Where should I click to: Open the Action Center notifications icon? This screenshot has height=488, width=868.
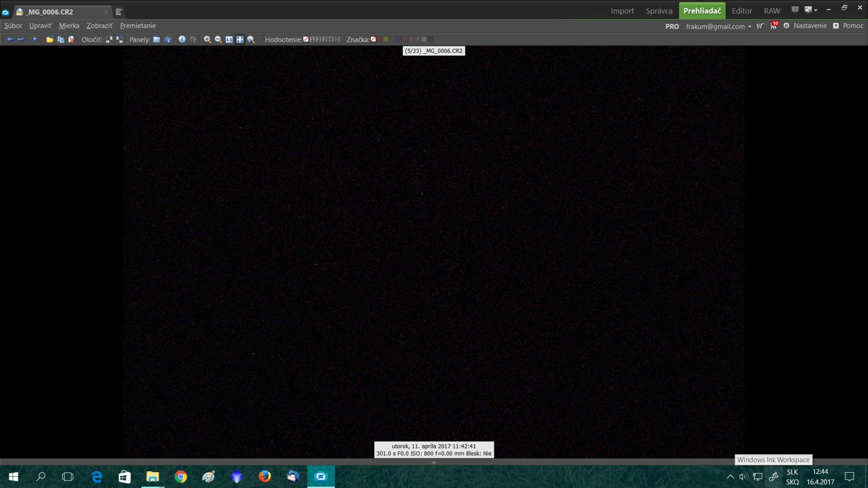click(849, 477)
